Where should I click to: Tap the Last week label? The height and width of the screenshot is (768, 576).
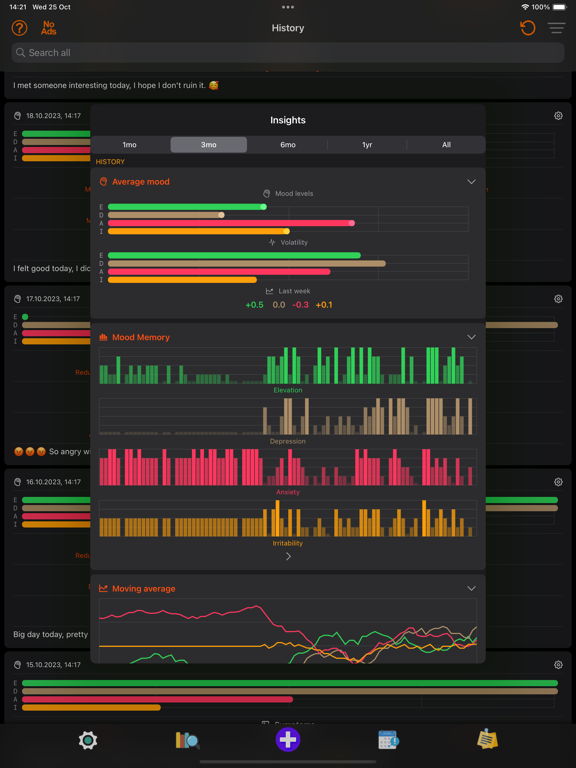tap(294, 291)
